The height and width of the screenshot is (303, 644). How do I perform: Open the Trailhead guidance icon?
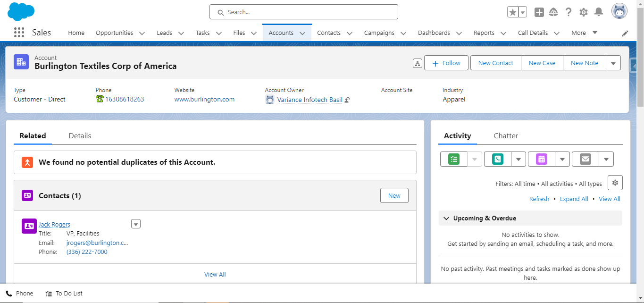click(554, 12)
